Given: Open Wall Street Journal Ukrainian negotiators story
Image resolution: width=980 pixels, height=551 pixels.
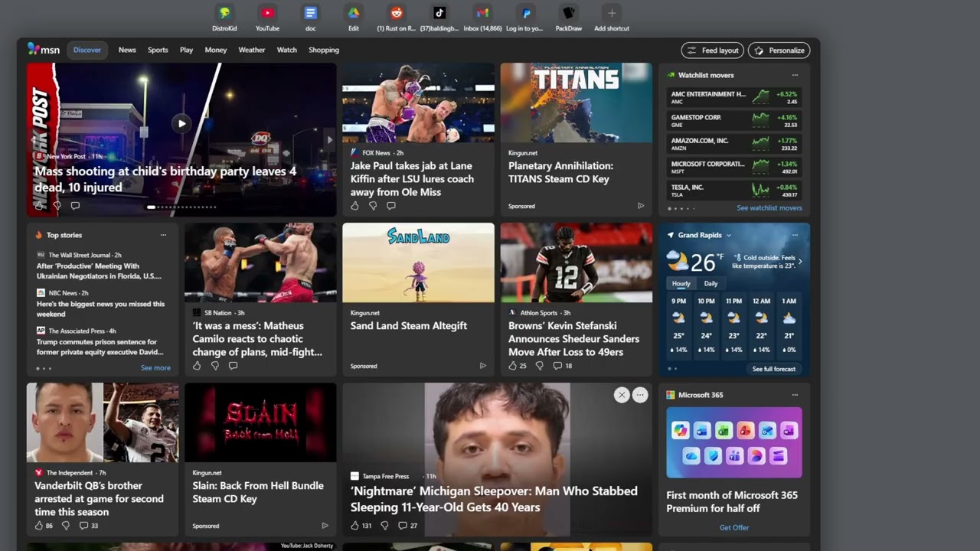Looking at the screenshot, I should pyautogui.click(x=100, y=271).
